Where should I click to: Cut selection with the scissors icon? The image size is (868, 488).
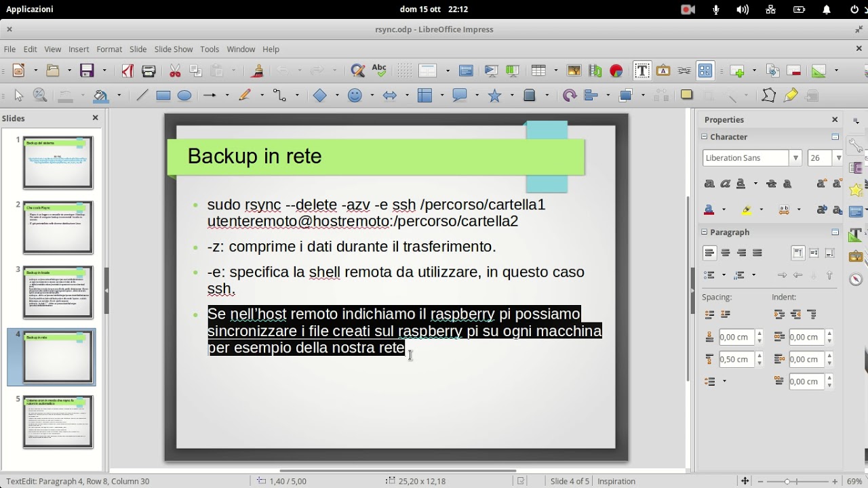175,70
